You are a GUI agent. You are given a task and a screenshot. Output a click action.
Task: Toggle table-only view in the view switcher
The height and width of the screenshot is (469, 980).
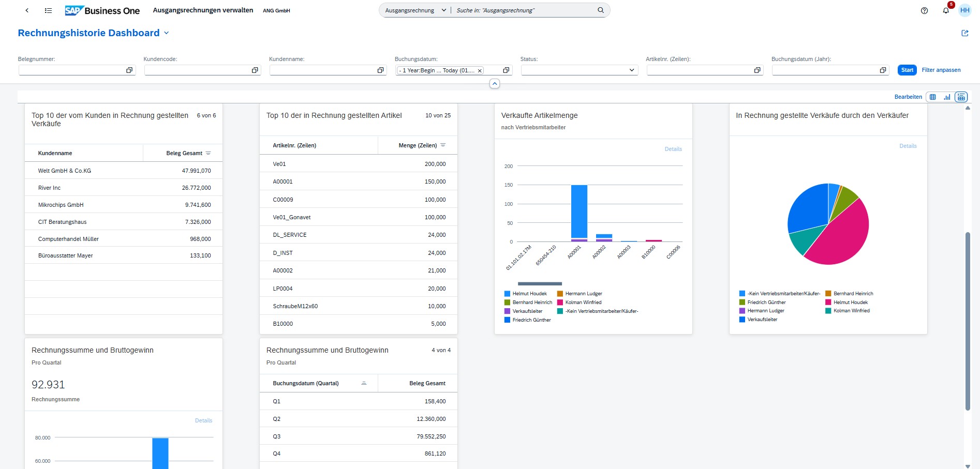(x=932, y=97)
